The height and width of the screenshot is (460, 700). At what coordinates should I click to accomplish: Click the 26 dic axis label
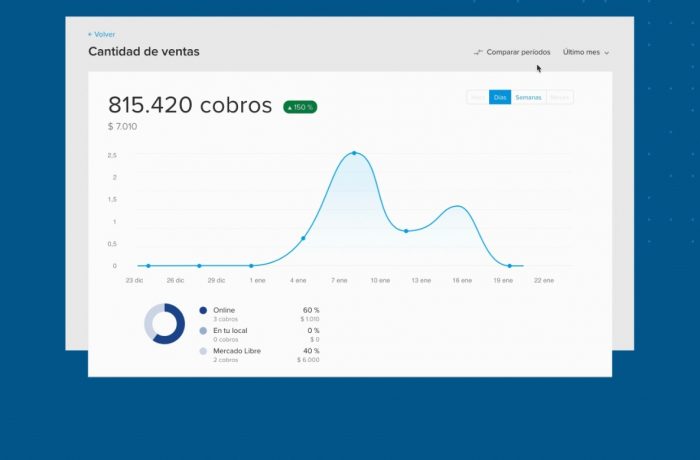pyautogui.click(x=175, y=280)
